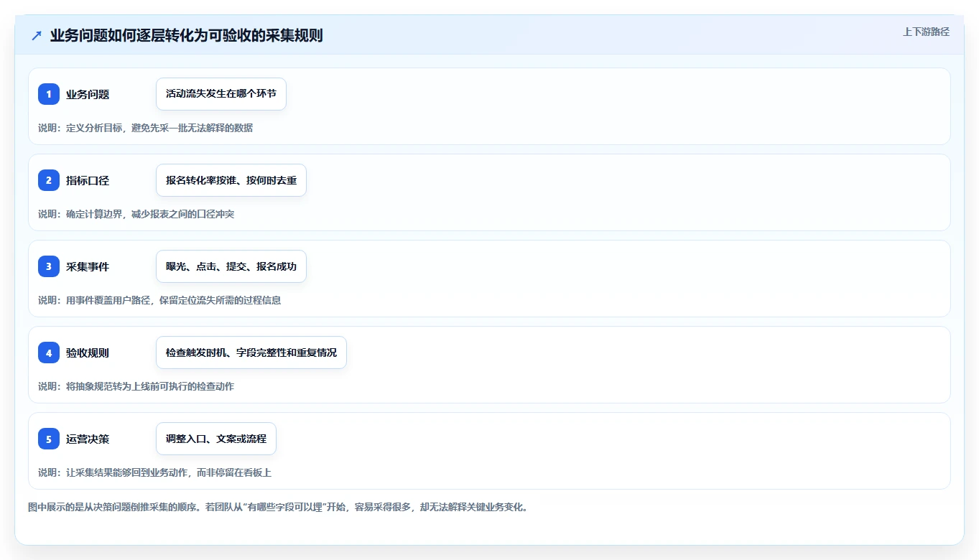This screenshot has height=560, width=979.
Task: Click the 上下游路径 label
Action: 926,32
